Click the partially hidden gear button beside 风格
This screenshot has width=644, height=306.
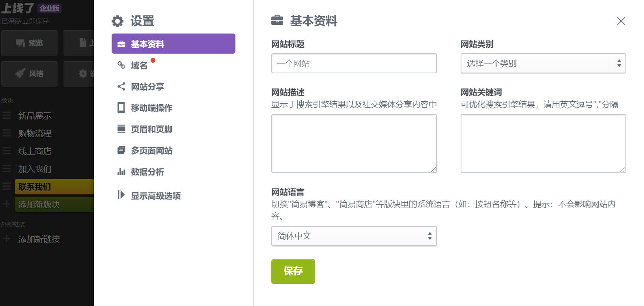pos(79,74)
